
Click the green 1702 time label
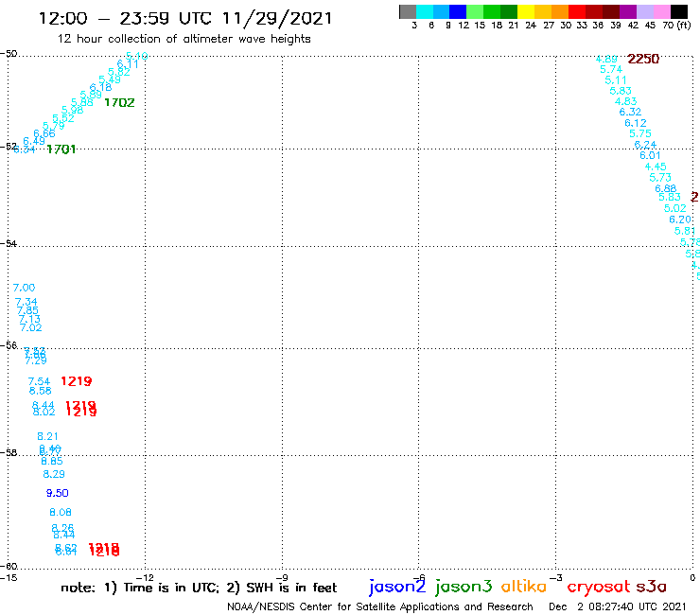119,103
